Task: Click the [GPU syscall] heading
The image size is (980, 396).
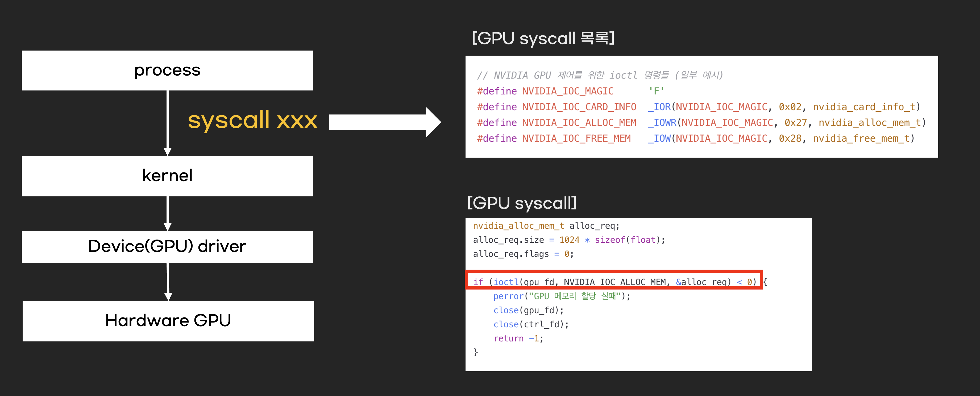Action: click(522, 203)
